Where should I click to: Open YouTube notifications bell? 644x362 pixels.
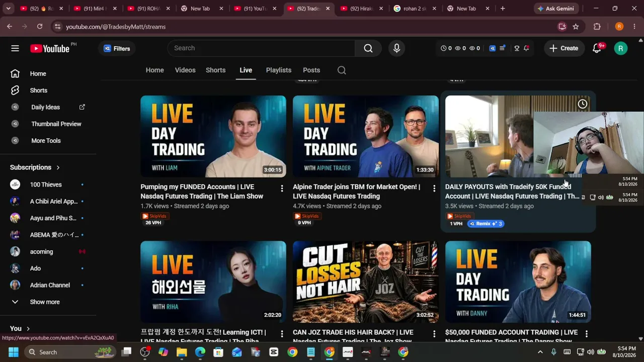tap(597, 48)
